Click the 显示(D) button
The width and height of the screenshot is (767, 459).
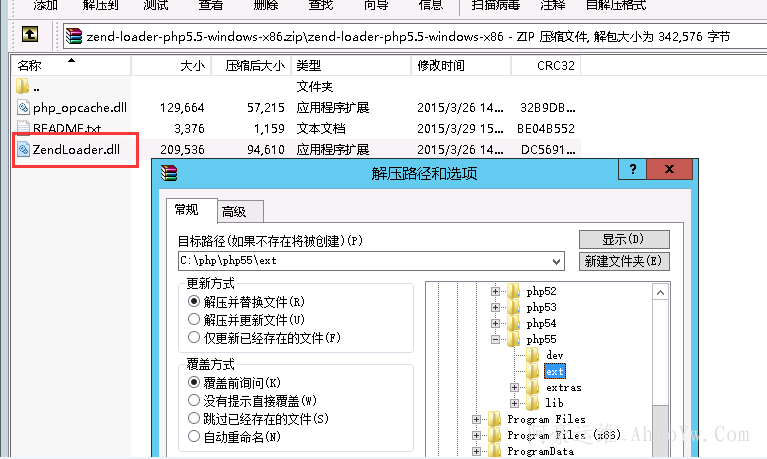click(623, 239)
